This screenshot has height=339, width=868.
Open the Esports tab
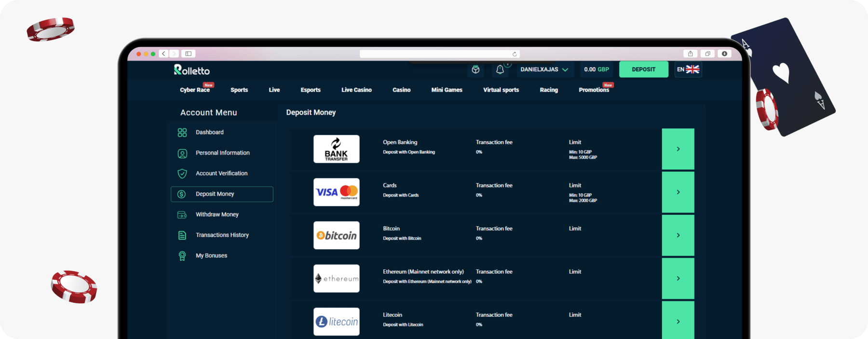(311, 90)
